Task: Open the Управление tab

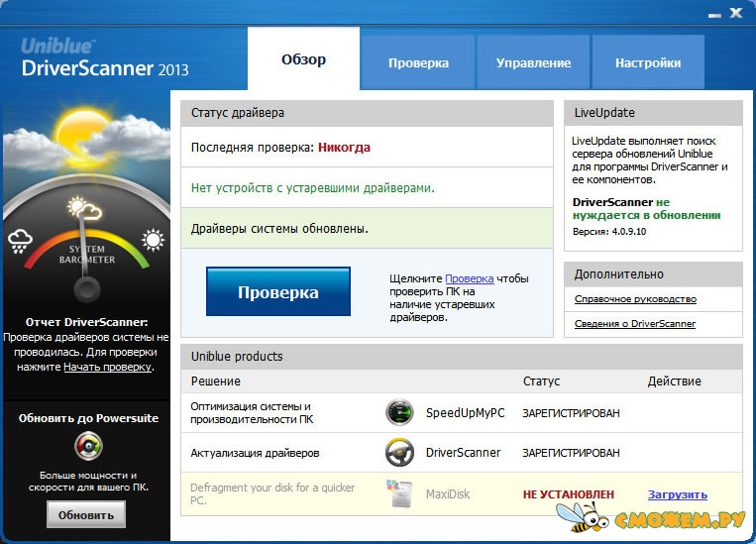Action: click(x=533, y=62)
